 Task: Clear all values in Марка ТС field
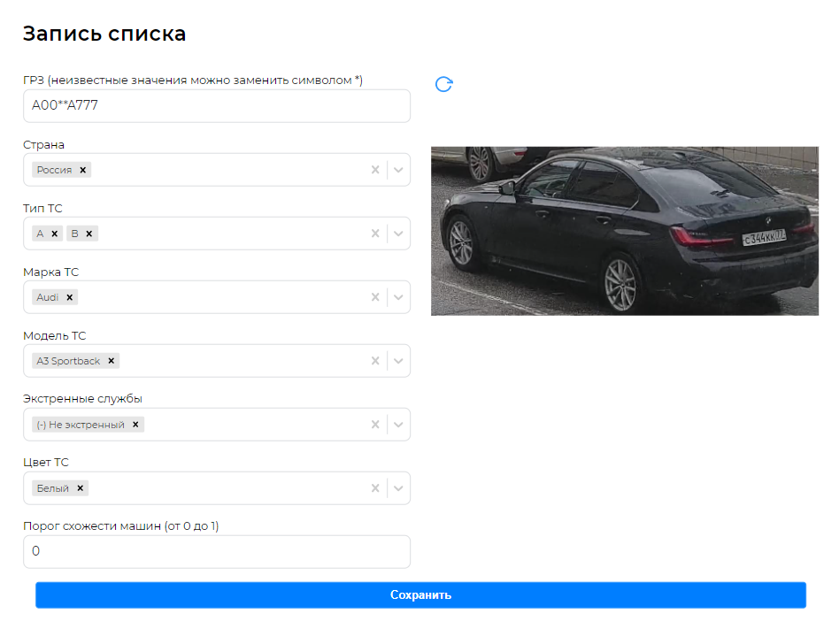[x=375, y=297]
